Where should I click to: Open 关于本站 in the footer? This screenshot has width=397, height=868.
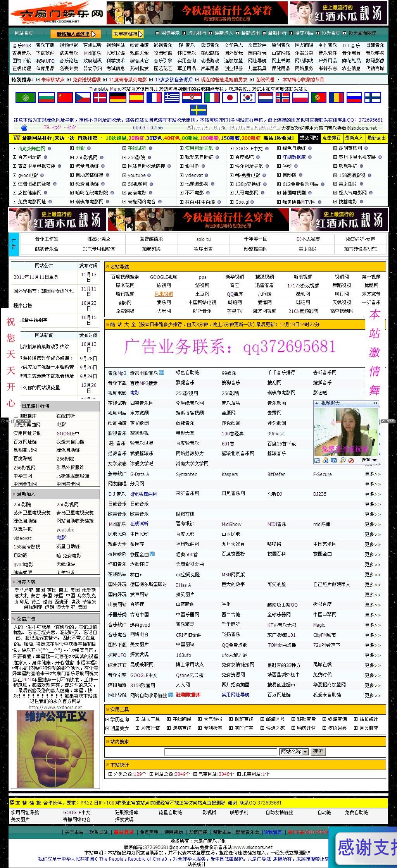point(74,832)
